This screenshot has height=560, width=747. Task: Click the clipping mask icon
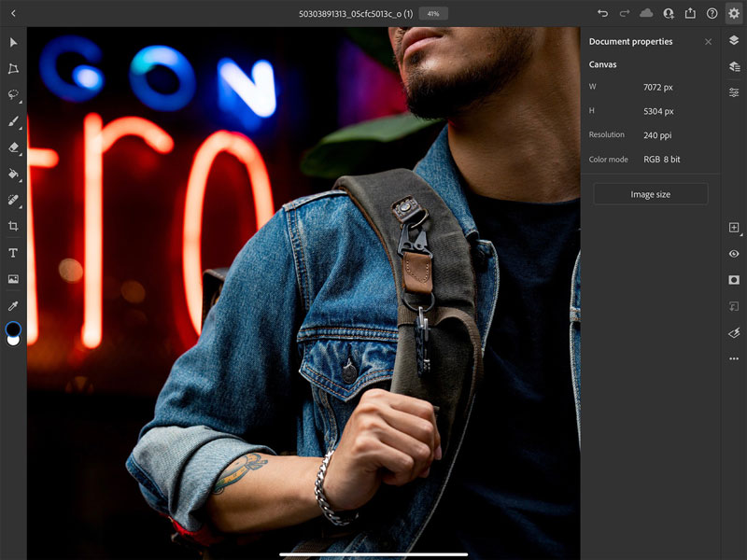[x=734, y=306]
